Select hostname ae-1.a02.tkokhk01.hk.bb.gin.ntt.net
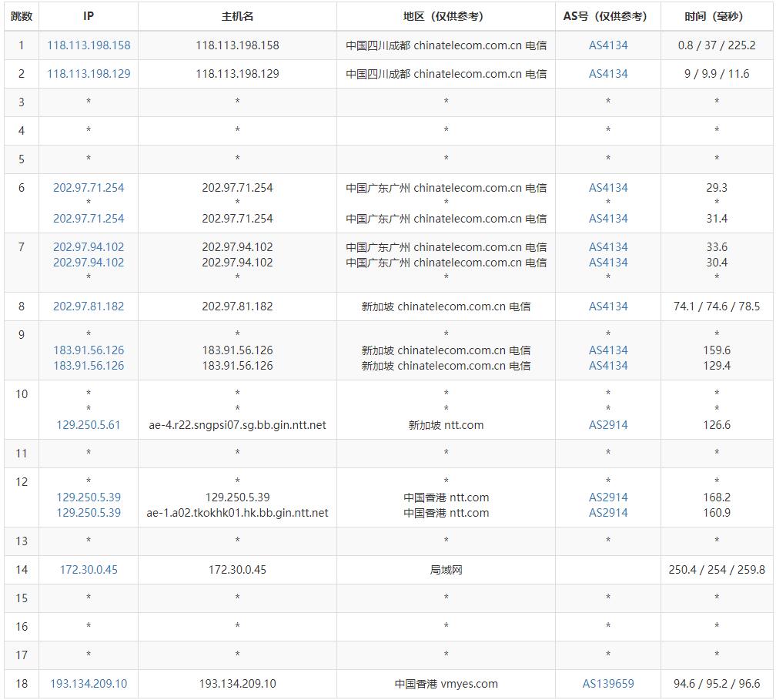Screen dimensions: 776x700 [238, 513]
